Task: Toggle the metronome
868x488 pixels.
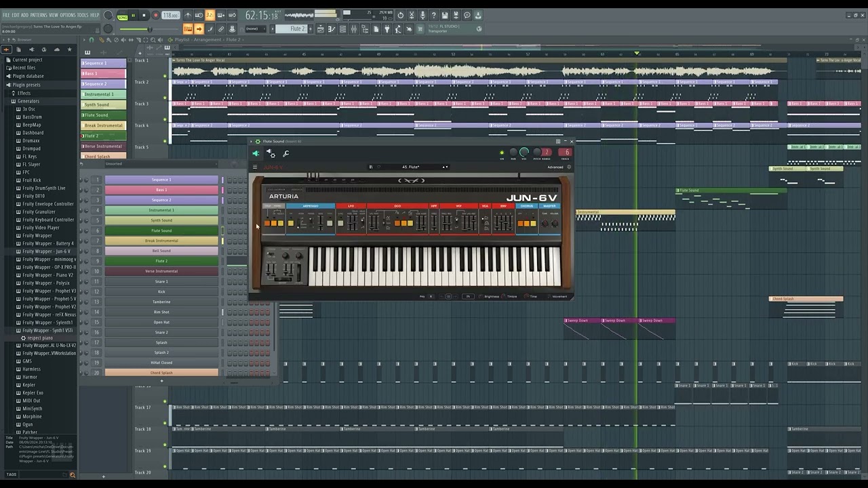Action: pyautogui.click(x=187, y=15)
